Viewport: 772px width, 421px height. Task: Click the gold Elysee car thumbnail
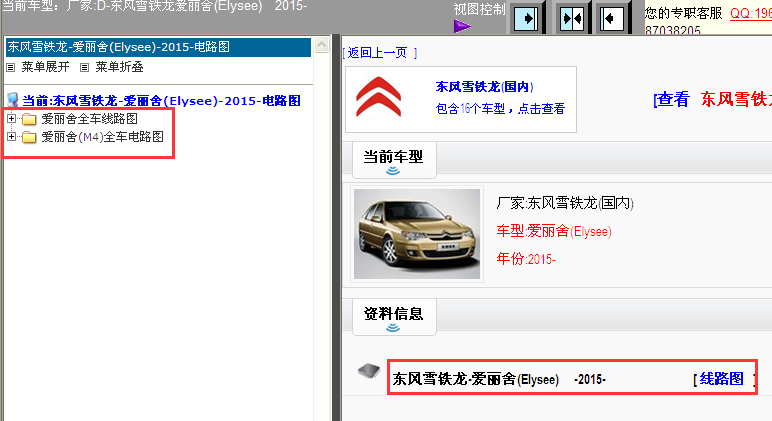417,234
